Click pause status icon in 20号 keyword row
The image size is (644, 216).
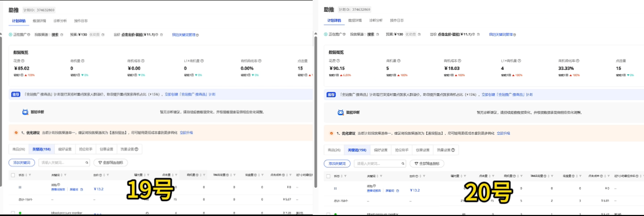[x=335, y=188]
